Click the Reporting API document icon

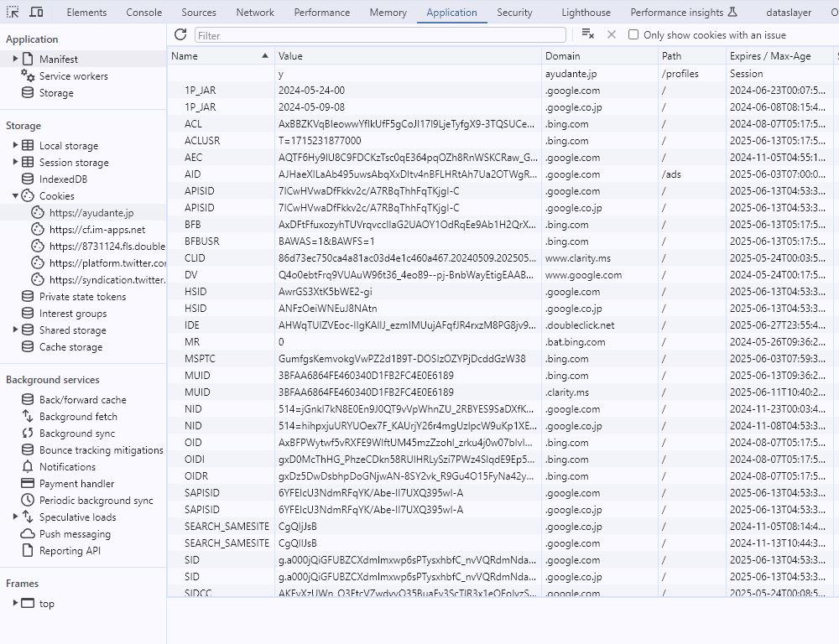[28, 550]
